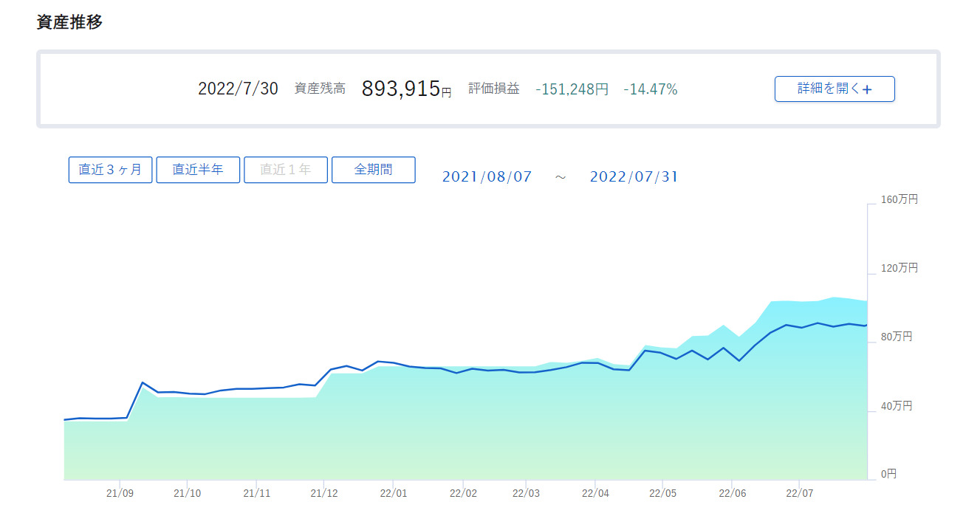This screenshot has height=516, width=980.
Task: Click the 資産推移 section heading
Action: [x=69, y=22]
